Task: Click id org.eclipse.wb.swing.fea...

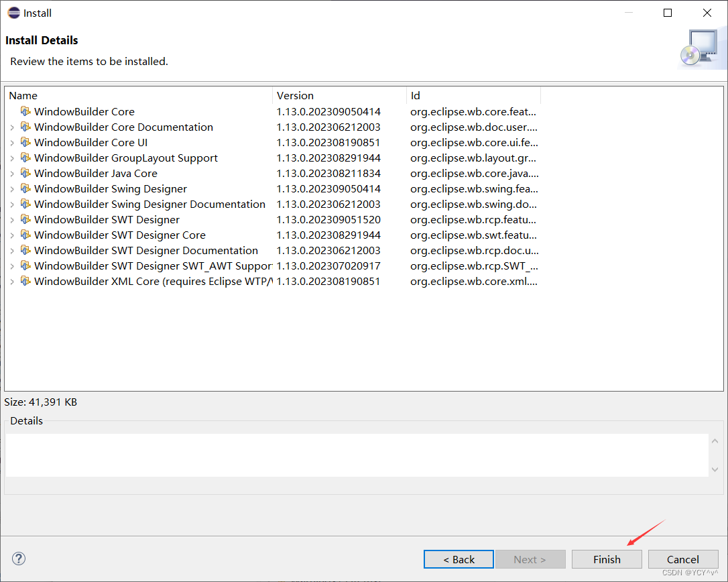Action: click(474, 188)
